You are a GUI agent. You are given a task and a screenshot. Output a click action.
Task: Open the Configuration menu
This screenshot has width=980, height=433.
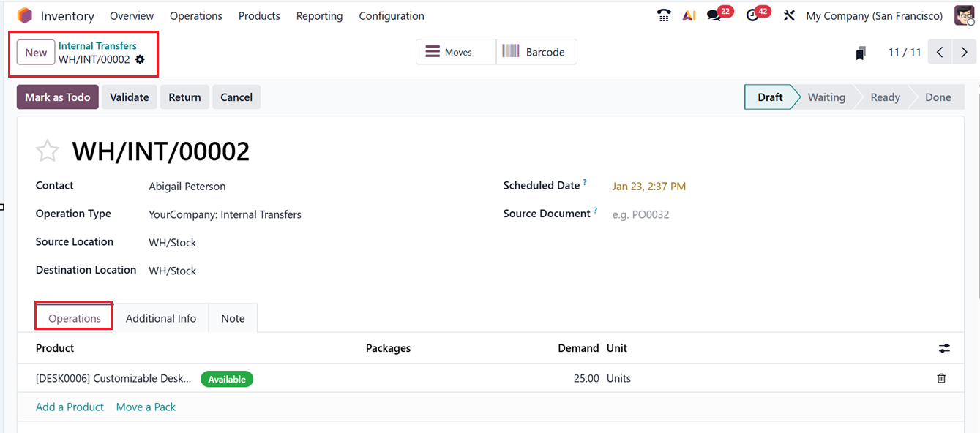coord(391,15)
